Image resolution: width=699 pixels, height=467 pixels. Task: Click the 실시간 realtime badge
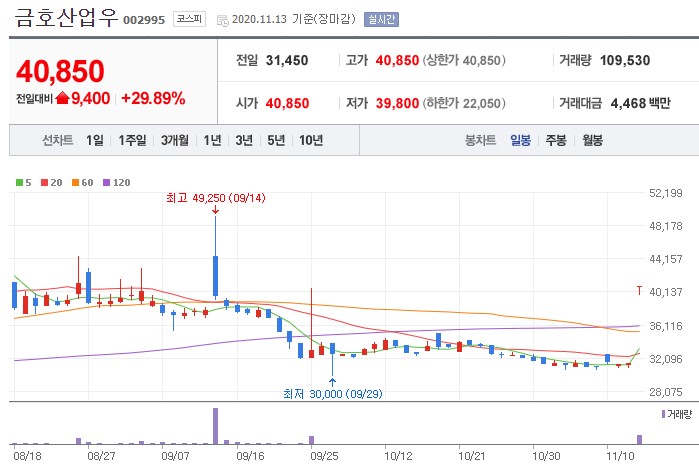(381, 19)
